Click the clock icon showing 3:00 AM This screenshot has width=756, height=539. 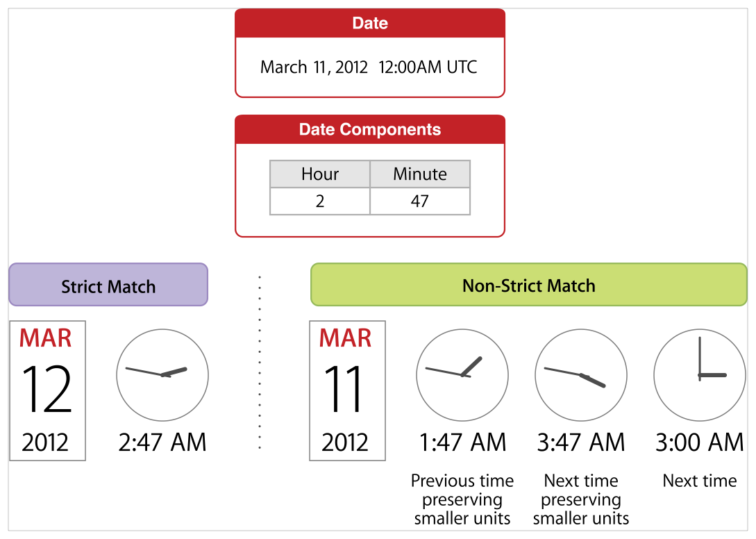click(700, 375)
